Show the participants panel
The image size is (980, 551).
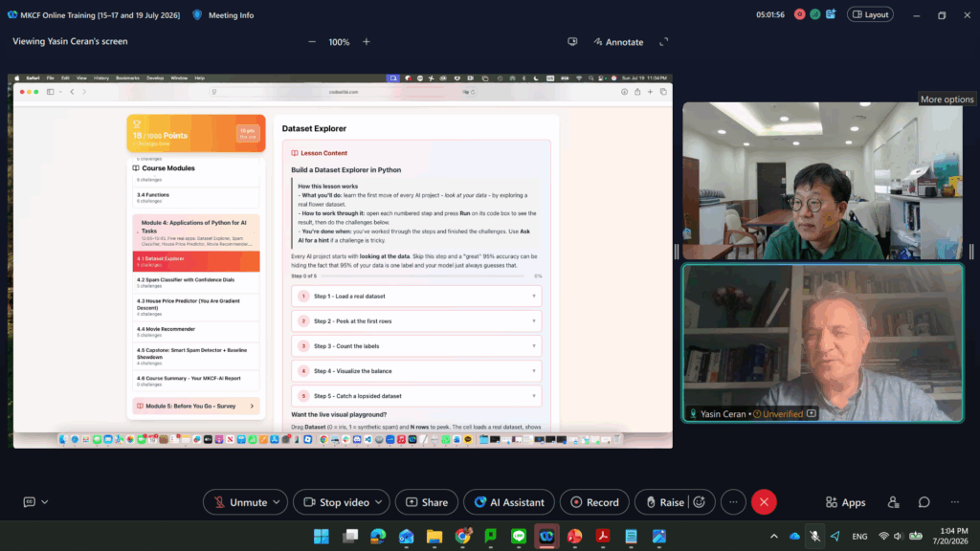pyautogui.click(x=893, y=502)
